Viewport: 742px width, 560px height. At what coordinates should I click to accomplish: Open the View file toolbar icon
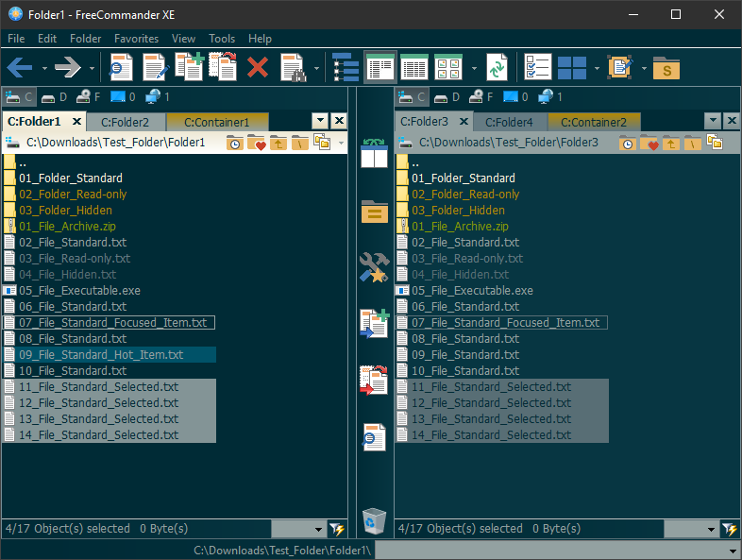pos(121,68)
